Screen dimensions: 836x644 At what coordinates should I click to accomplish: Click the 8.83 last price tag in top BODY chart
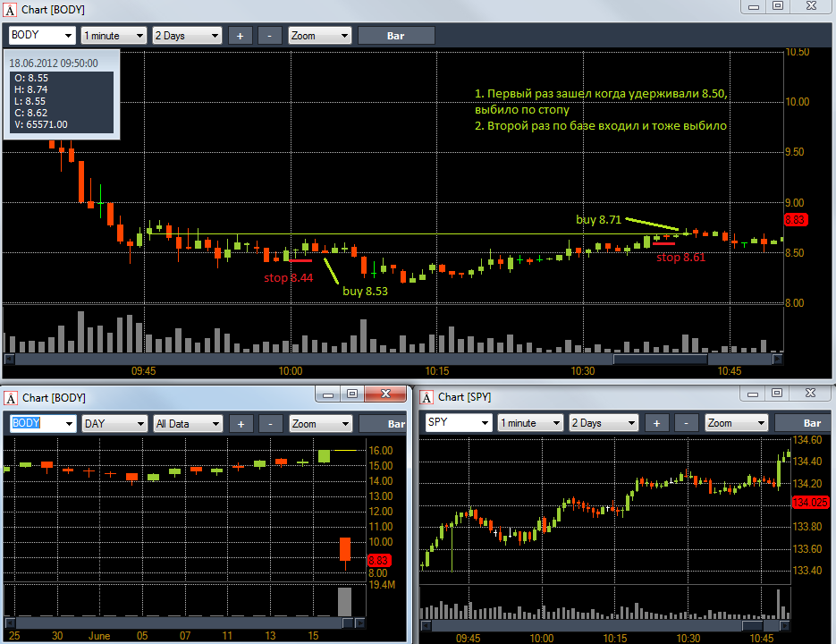tap(795, 220)
